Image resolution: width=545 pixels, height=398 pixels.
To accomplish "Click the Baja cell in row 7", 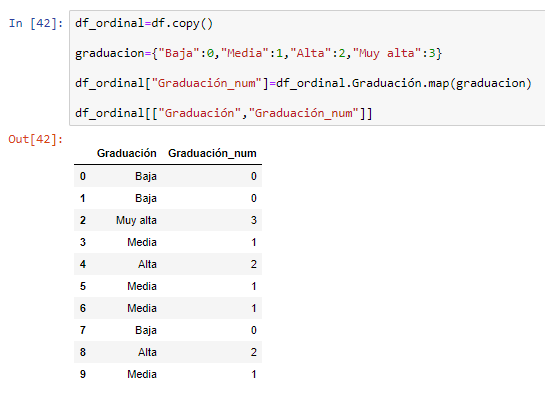I will [146, 330].
